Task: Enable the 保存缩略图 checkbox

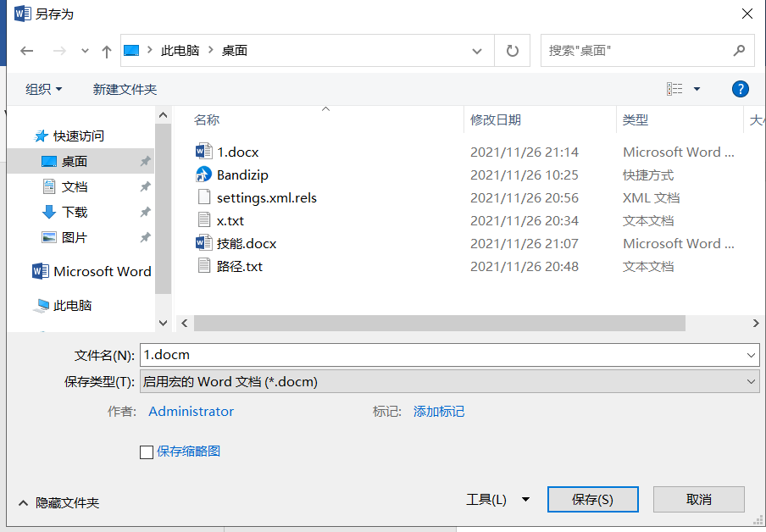Action: click(147, 452)
